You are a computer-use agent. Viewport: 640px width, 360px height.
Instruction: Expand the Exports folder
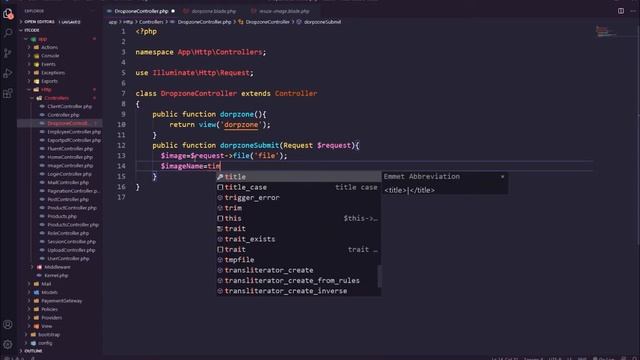pos(29,81)
